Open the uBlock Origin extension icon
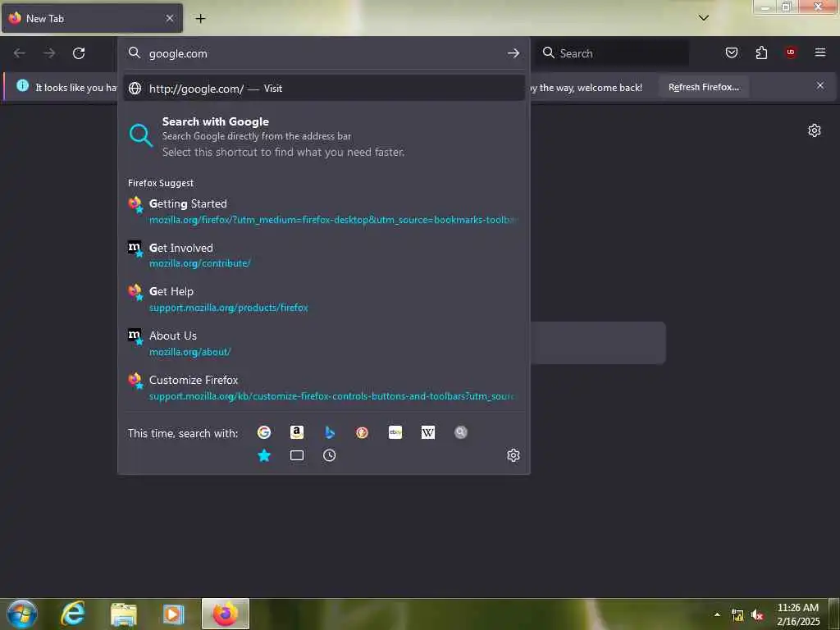Screen dimensions: 840x630 tap(791, 52)
